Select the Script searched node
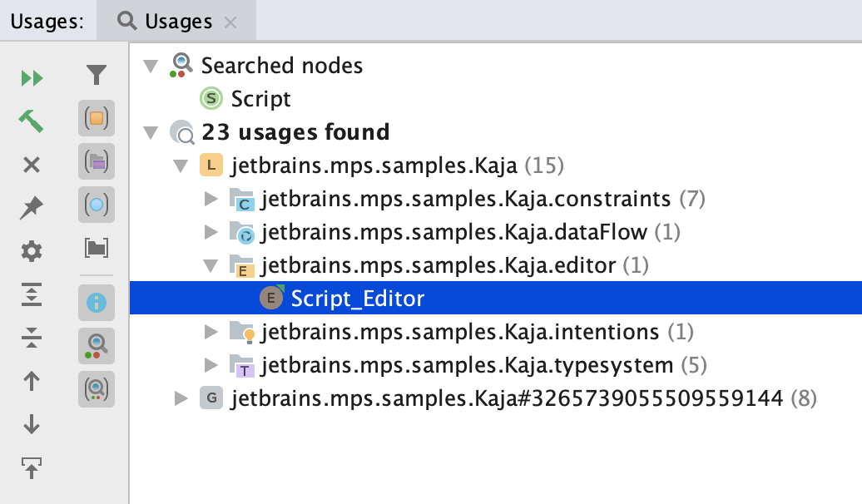 click(260, 99)
